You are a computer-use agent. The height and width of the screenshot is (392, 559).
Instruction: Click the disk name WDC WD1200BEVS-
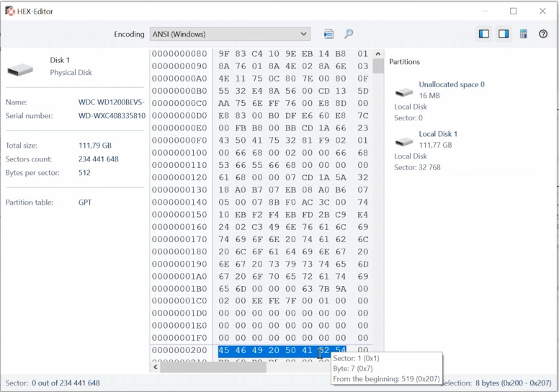(111, 102)
